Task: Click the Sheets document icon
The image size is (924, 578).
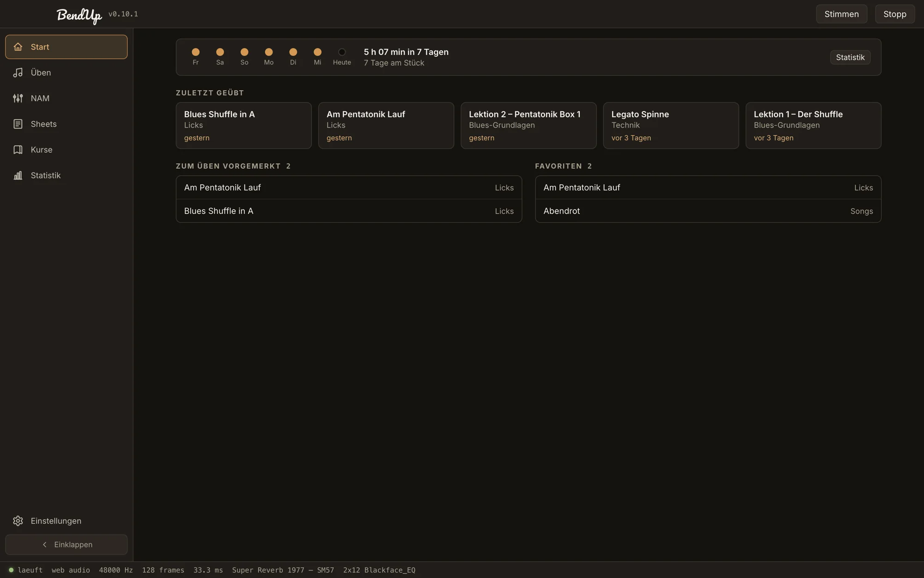Action: tap(18, 124)
